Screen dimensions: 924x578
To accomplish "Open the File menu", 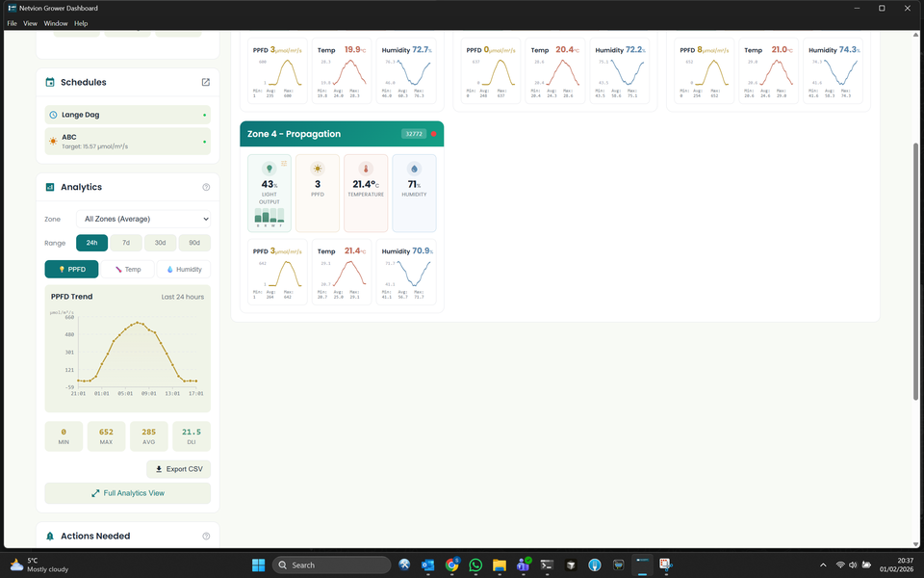I will [x=13, y=23].
